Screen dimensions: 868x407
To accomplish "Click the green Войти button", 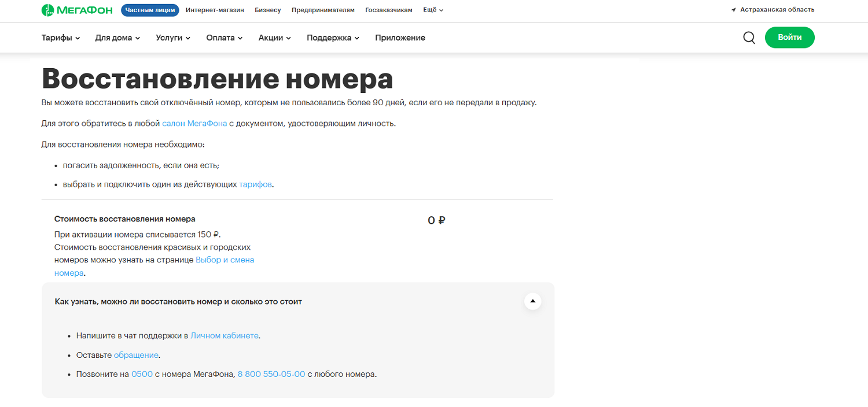I will [789, 38].
